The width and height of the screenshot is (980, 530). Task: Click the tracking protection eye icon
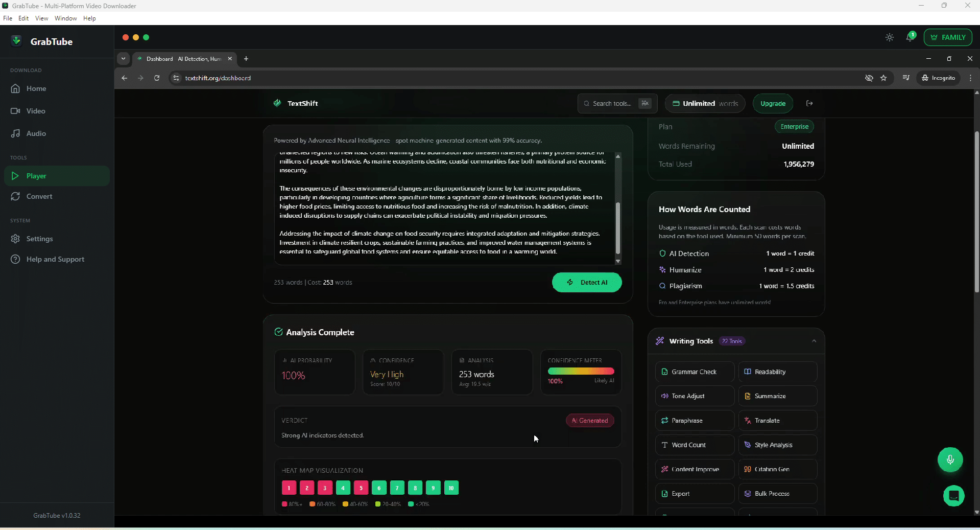[869, 78]
